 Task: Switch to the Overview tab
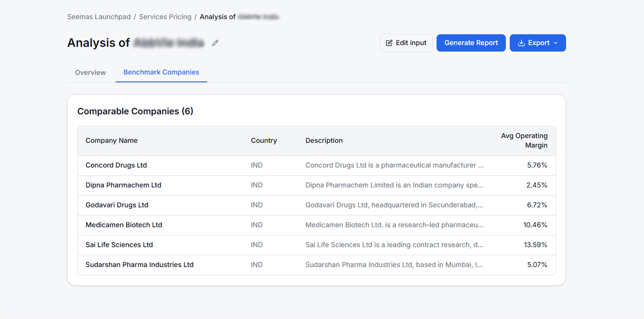tap(90, 72)
